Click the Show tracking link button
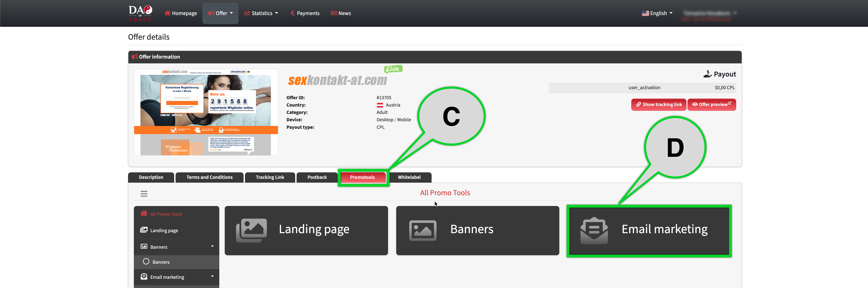 pyautogui.click(x=658, y=104)
